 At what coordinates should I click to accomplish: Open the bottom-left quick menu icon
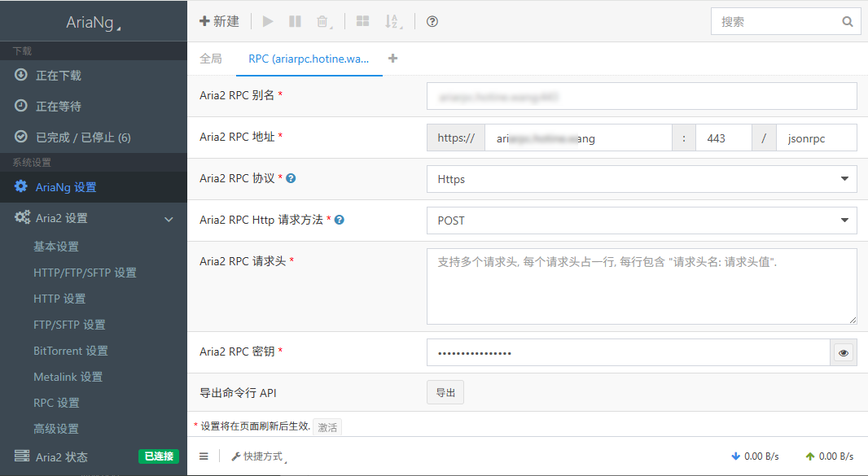[x=204, y=456]
